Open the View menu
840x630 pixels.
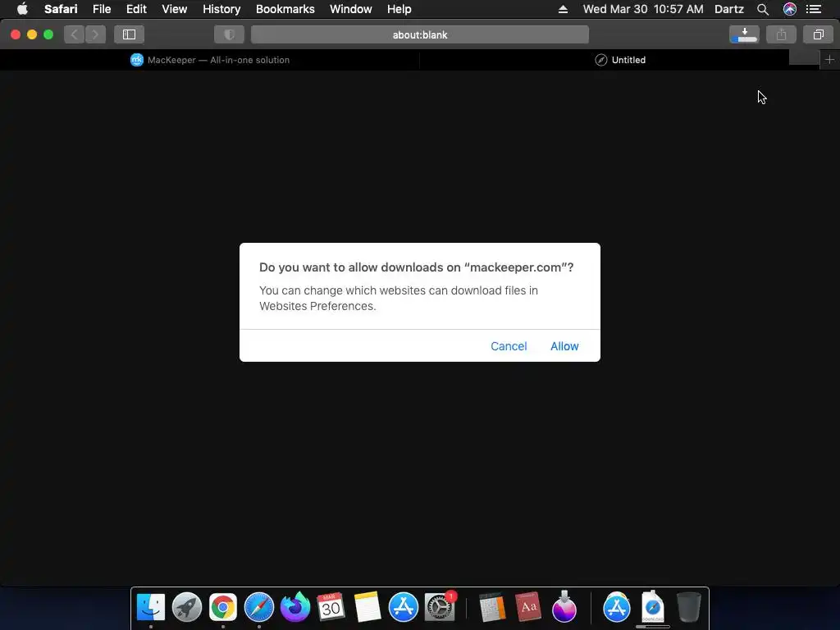click(174, 9)
